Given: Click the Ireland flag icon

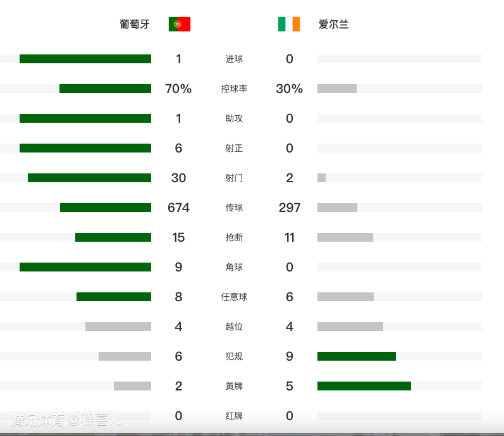Looking at the screenshot, I should pos(289,25).
